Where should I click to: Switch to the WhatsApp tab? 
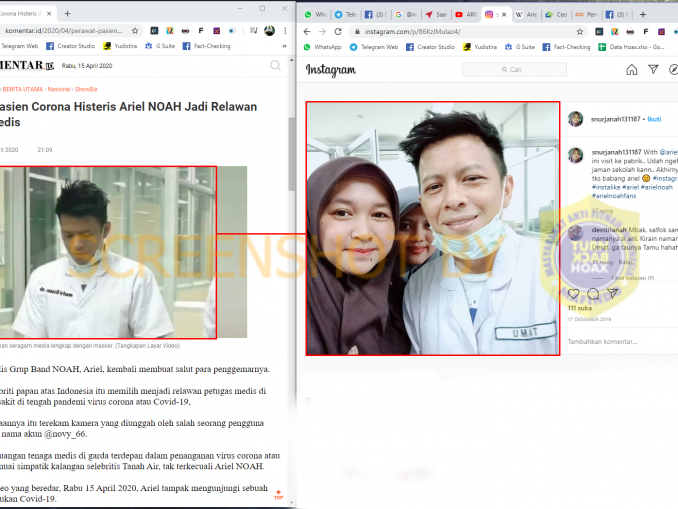click(315, 15)
